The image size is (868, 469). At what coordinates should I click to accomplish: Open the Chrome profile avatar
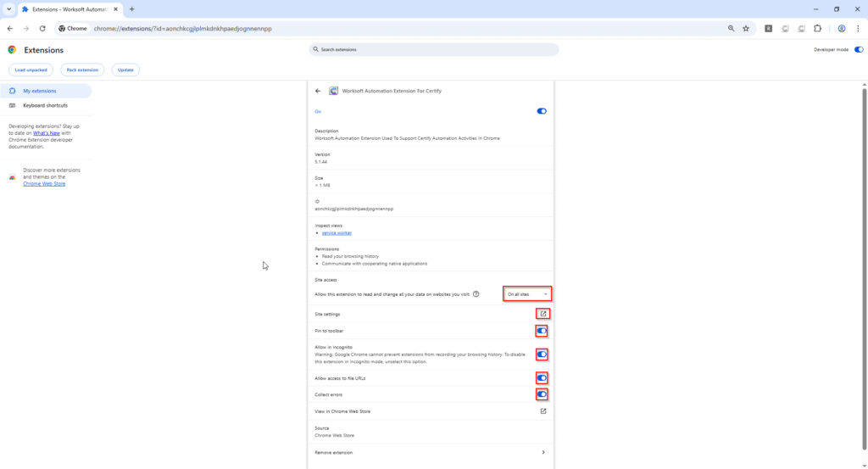coord(842,28)
